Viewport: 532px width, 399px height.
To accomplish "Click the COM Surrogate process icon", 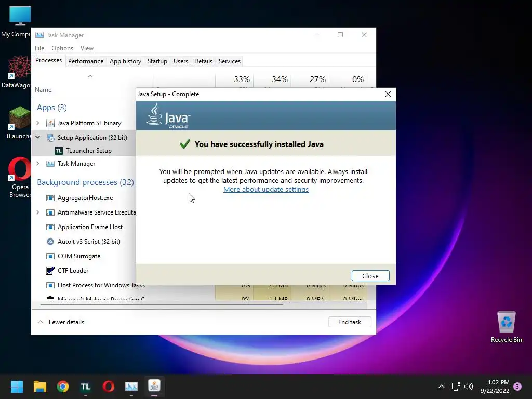I will (x=50, y=256).
